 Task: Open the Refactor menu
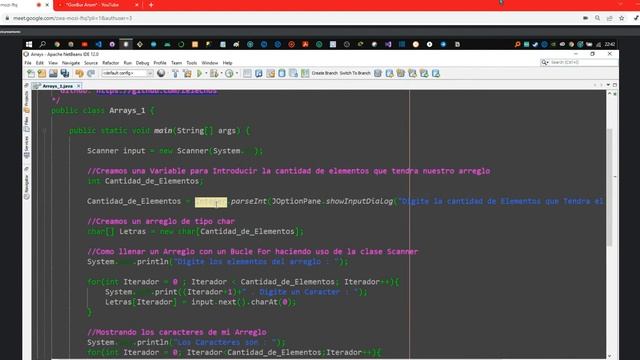pyautogui.click(x=110, y=63)
